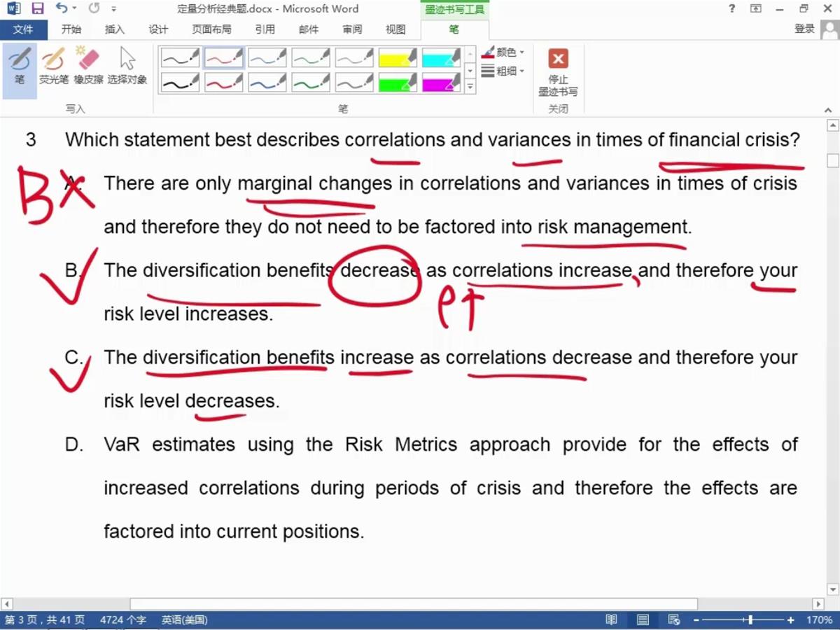Viewport: 840px width, 630px height.
Task: Open Customize Quick Access Toolbar dropdown
Action: pyautogui.click(x=114, y=9)
